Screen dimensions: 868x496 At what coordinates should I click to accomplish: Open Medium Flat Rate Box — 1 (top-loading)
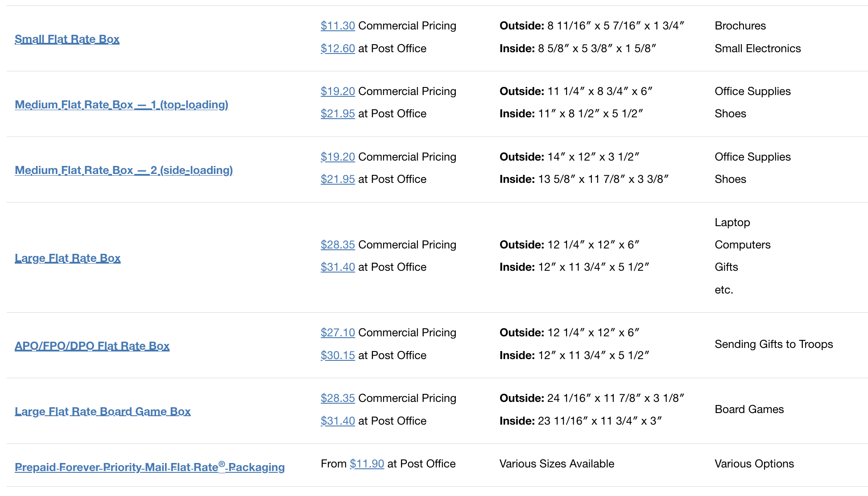(121, 104)
